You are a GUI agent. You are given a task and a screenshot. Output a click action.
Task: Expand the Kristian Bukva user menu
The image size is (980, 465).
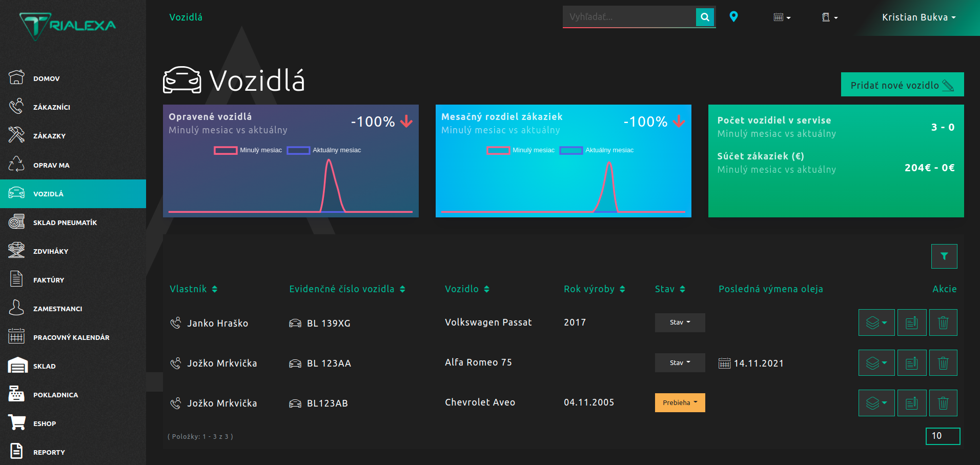918,17
